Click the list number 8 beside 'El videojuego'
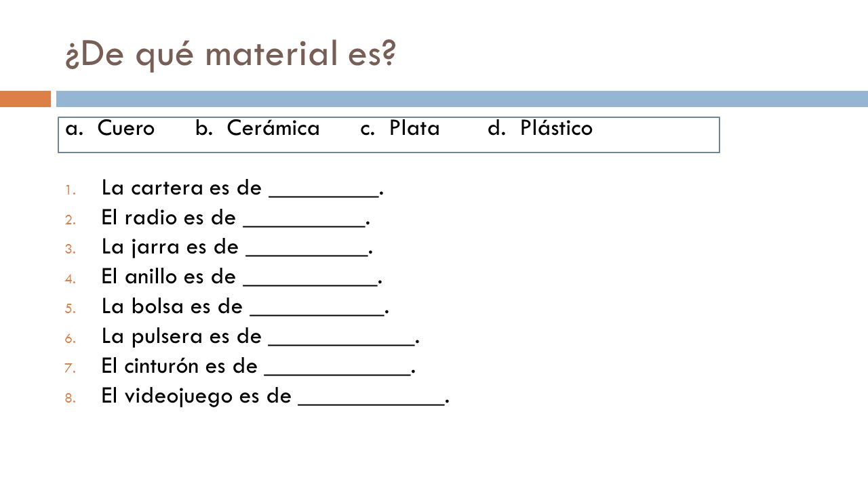 point(69,397)
